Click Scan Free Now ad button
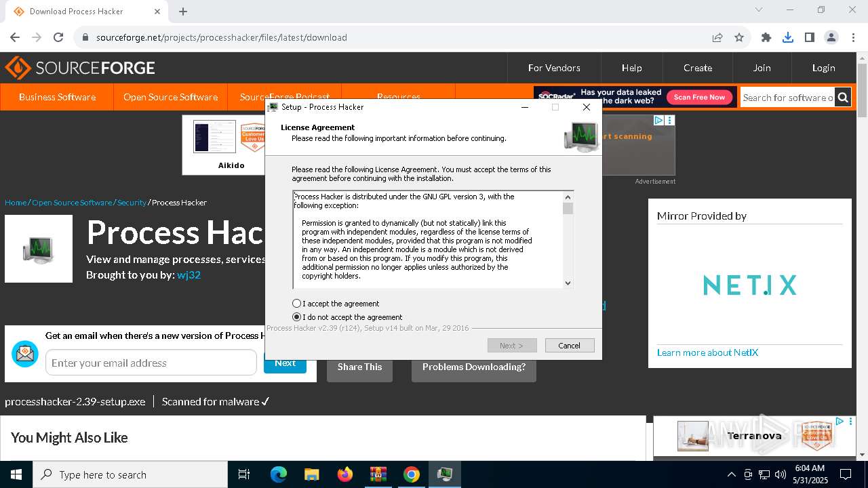868x488 pixels. pos(699,97)
